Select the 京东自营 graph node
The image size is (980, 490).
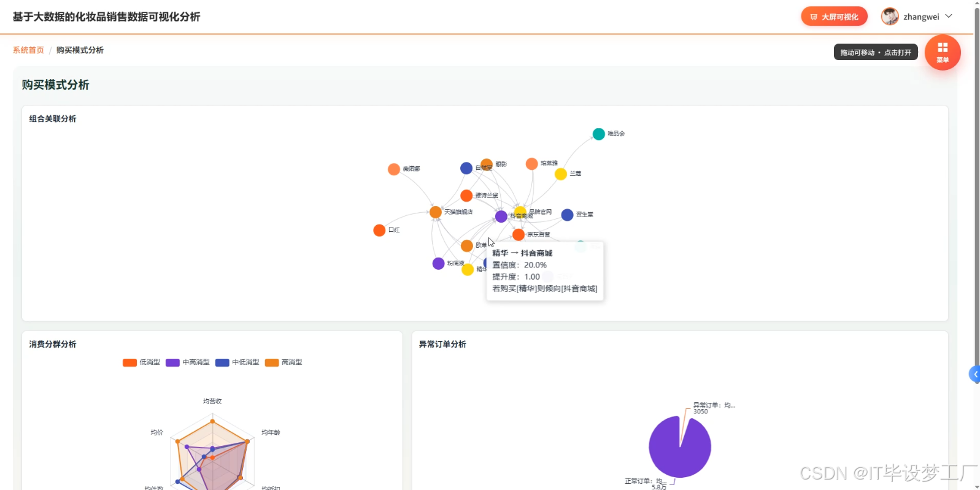[519, 235]
